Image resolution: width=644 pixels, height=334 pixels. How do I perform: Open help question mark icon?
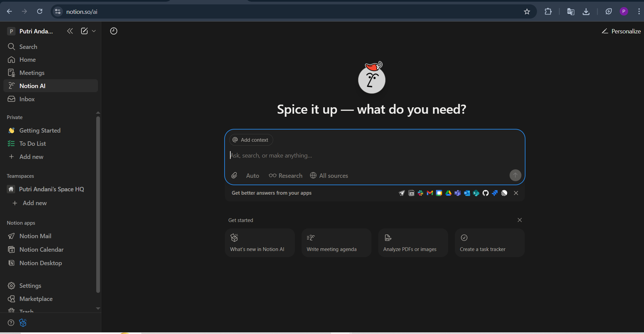11,323
